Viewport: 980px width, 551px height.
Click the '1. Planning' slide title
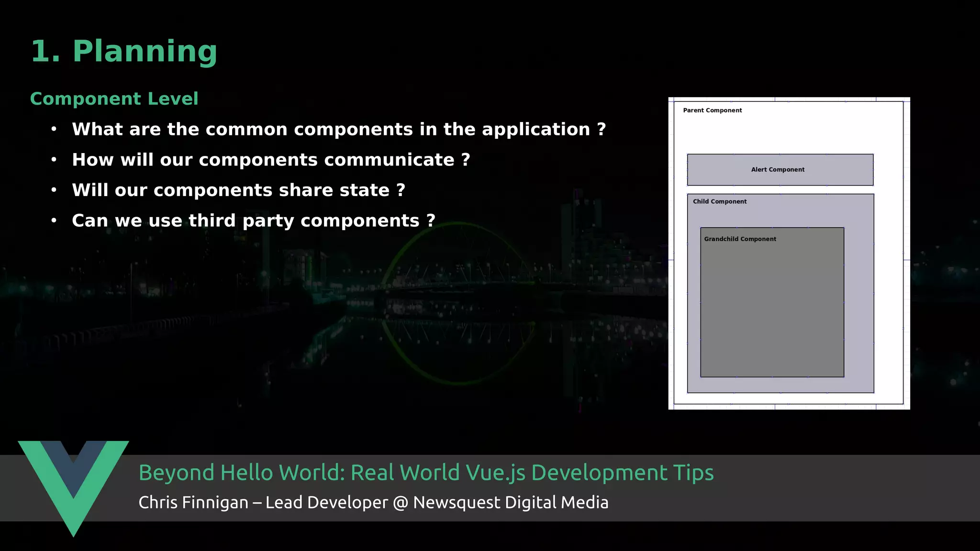pyautogui.click(x=124, y=51)
